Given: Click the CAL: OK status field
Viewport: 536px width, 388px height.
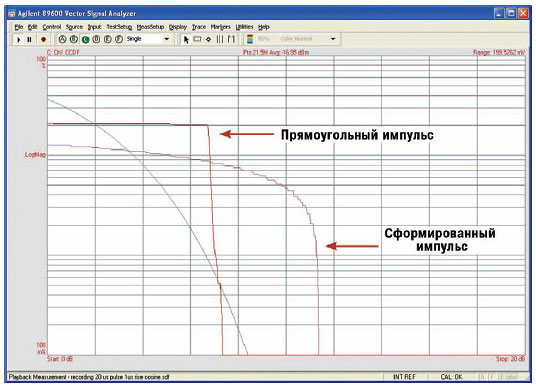Looking at the screenshot, I should [451, 377].
